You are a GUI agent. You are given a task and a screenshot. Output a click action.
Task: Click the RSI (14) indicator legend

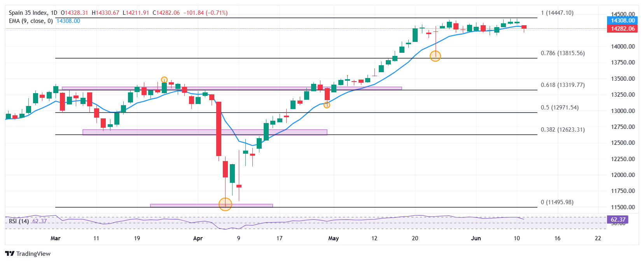point(19,221)
